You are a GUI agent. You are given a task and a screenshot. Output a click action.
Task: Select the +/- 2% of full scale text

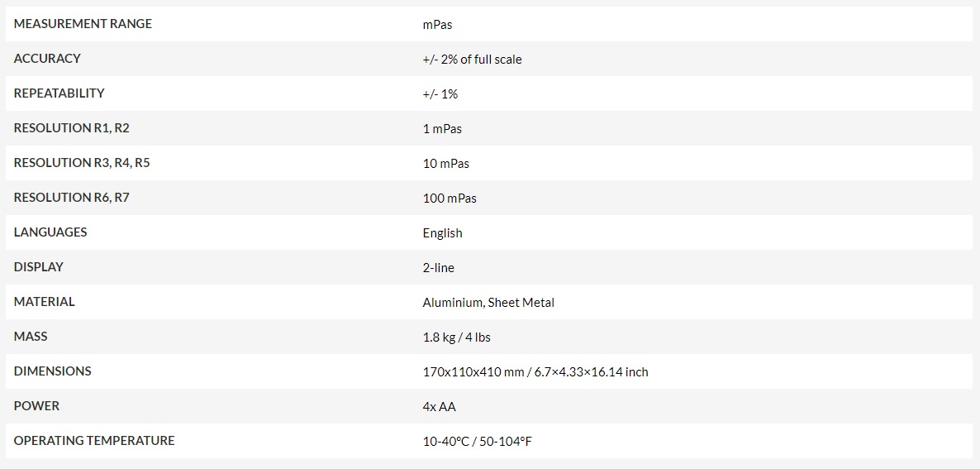[x=472, y=60]
